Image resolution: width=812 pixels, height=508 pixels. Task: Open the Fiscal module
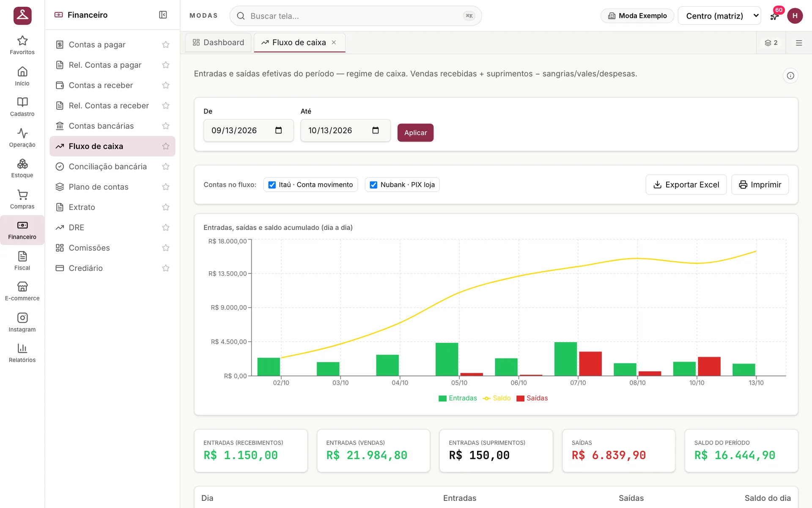pyautogui.click(x=22, y=261)
